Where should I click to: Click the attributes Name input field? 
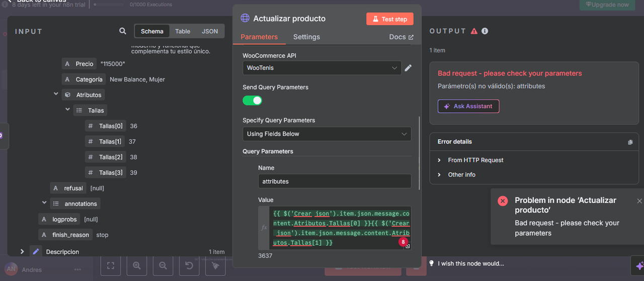point(335,181)
